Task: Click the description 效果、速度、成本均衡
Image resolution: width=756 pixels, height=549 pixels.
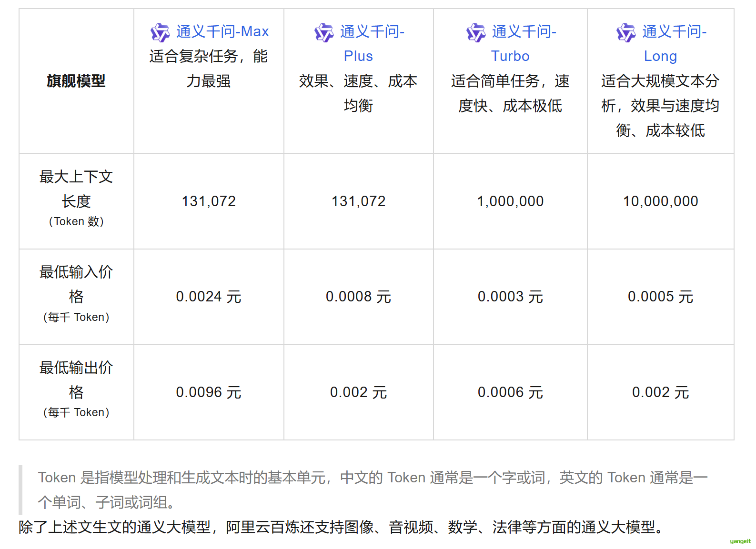Action: tap(359, 93)
